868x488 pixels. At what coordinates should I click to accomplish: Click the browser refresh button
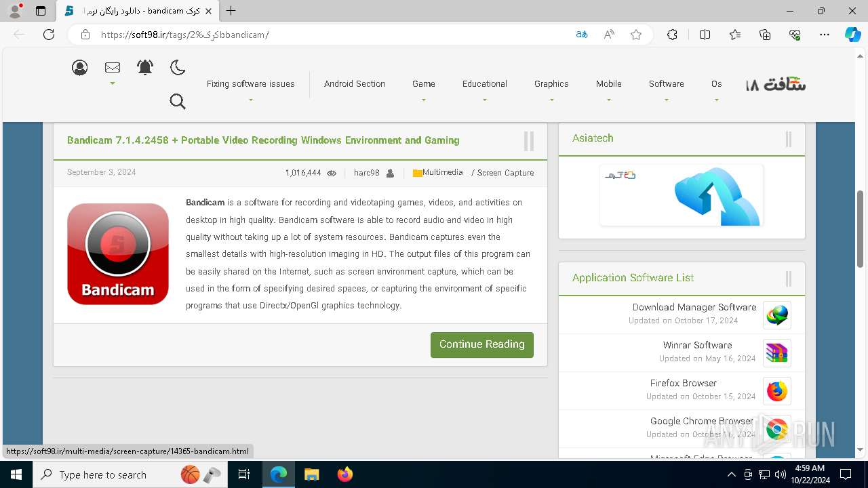tap(49, 35)
